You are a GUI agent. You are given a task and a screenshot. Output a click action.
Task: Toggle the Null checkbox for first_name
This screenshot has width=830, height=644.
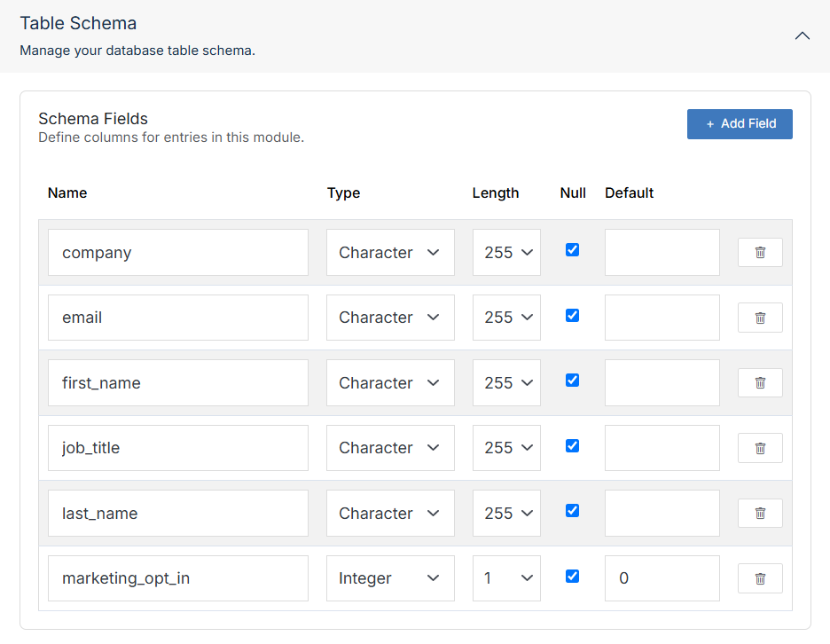(x=572, y=381)
